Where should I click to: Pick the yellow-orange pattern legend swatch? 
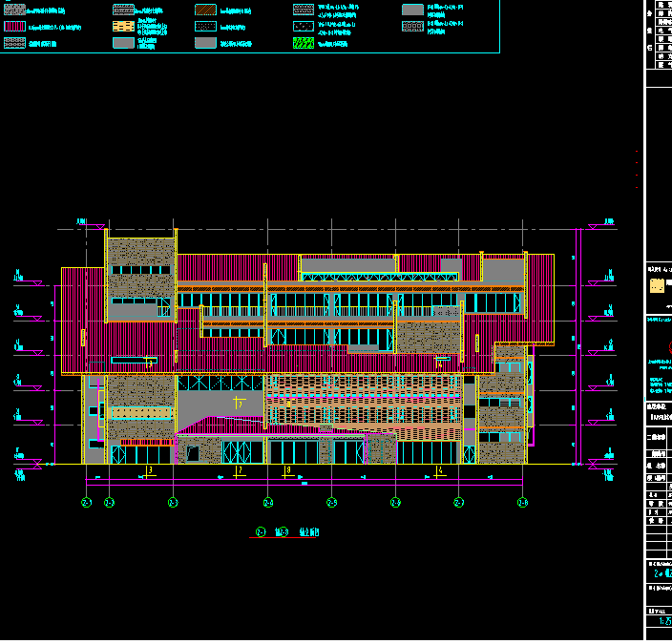point(123,26)
